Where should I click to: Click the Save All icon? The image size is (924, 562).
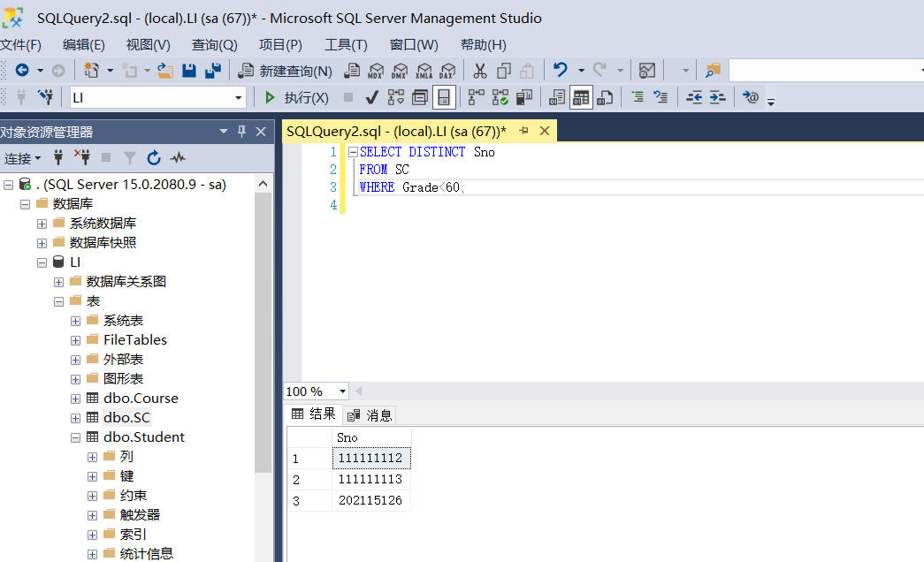(213, 71)
